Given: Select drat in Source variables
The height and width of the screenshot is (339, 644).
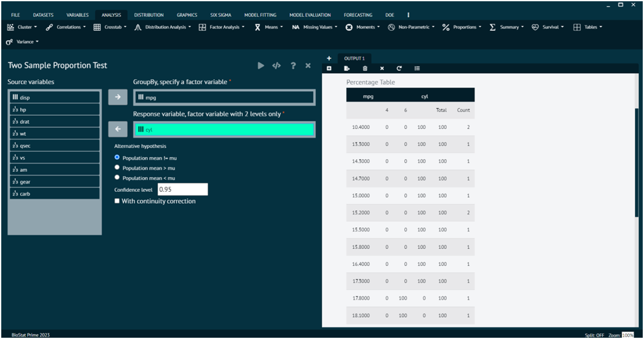Looking at the screenshot, I should pos(55,121).
